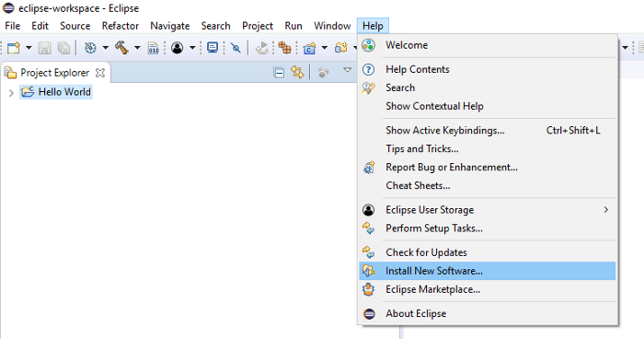This screenshot has width=644, height=339.
Task: Open the New wizard dropdown arrow
Action: pos(29,48)
